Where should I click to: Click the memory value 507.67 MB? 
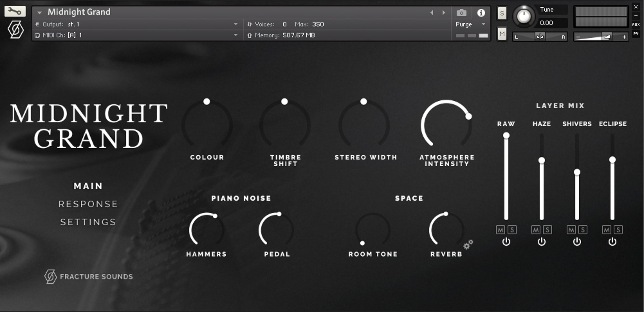[x=299, y=35]
